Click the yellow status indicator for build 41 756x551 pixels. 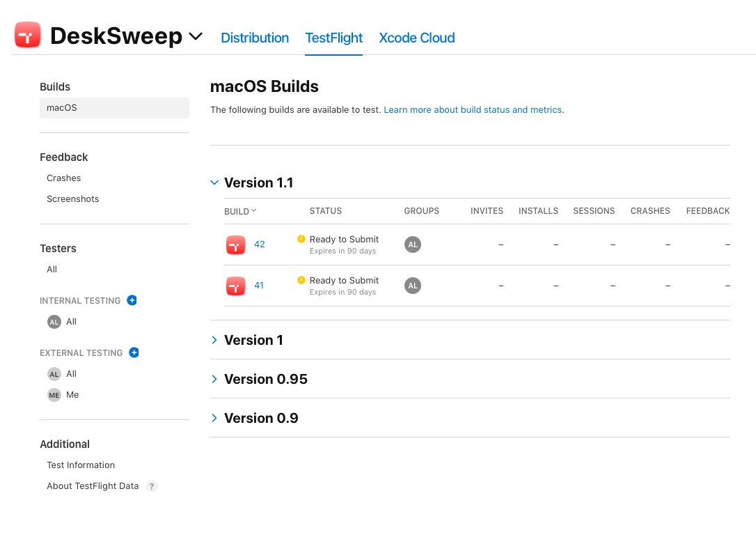pyautogui.click(x=301, y=279)
